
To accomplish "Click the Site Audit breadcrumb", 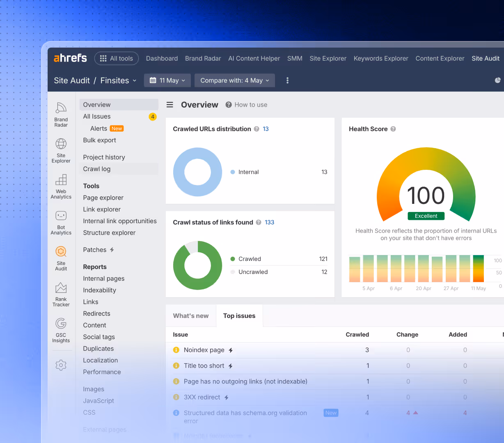I will coord(72,80).
